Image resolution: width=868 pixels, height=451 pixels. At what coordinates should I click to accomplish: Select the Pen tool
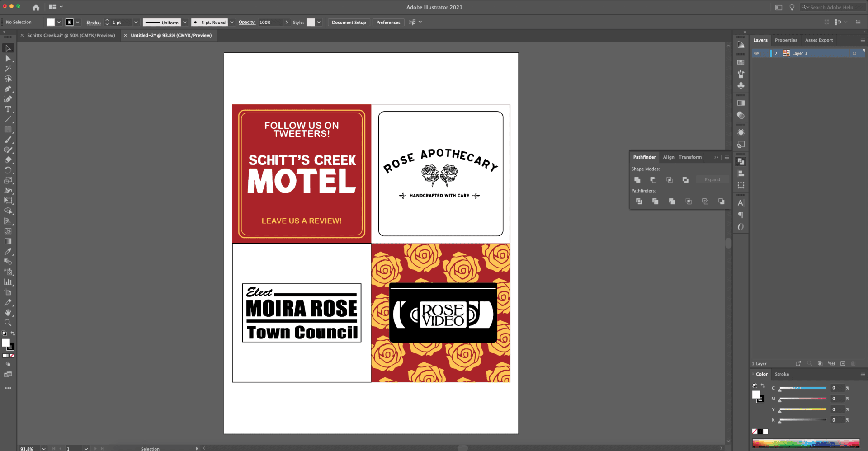[8, 89]
